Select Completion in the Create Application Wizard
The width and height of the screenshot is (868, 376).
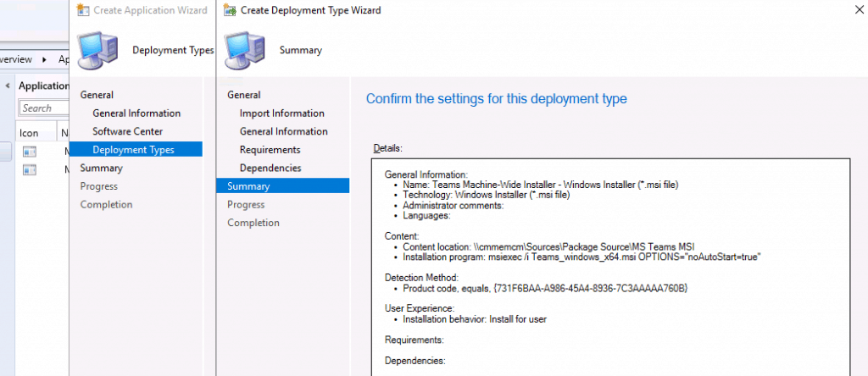(x=106, y=204)
